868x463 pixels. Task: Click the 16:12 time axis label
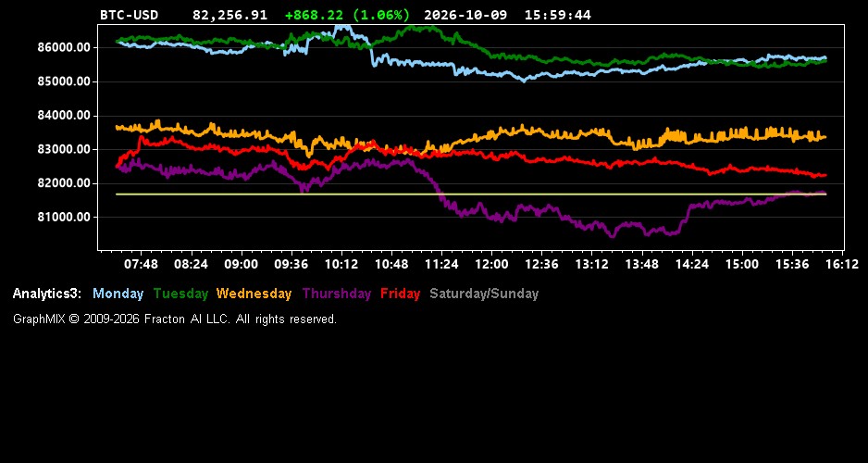pyautogui.click(x=842, y=264)
